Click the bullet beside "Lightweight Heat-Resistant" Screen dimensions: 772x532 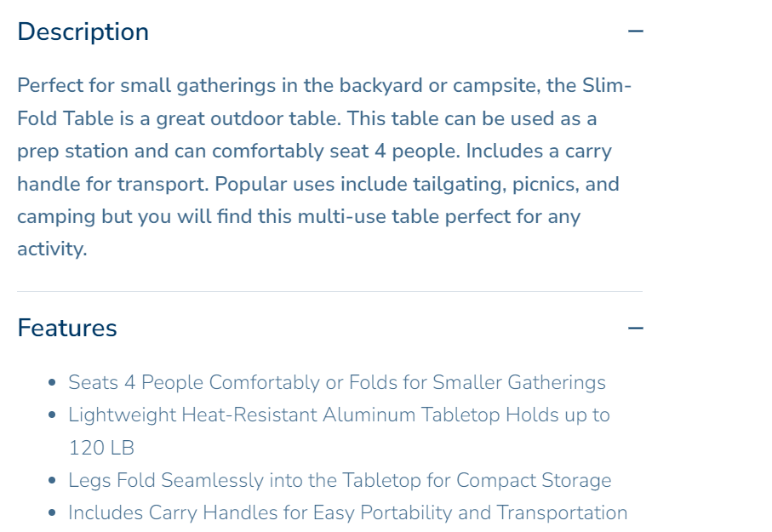pos(53,415)
